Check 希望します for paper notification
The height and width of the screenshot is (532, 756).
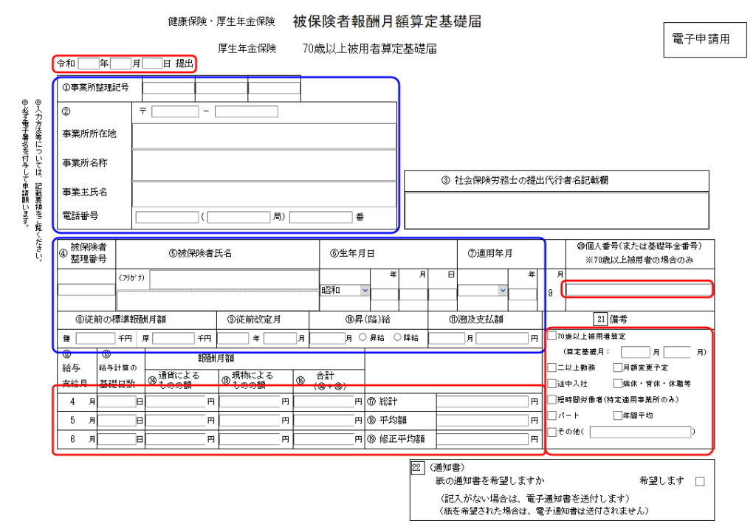(700, 481)
